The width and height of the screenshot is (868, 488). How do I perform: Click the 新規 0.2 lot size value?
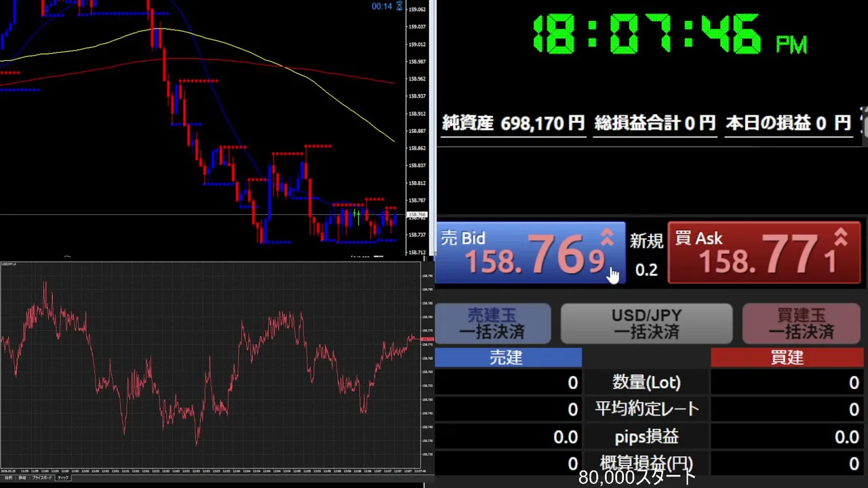point(646,270)
